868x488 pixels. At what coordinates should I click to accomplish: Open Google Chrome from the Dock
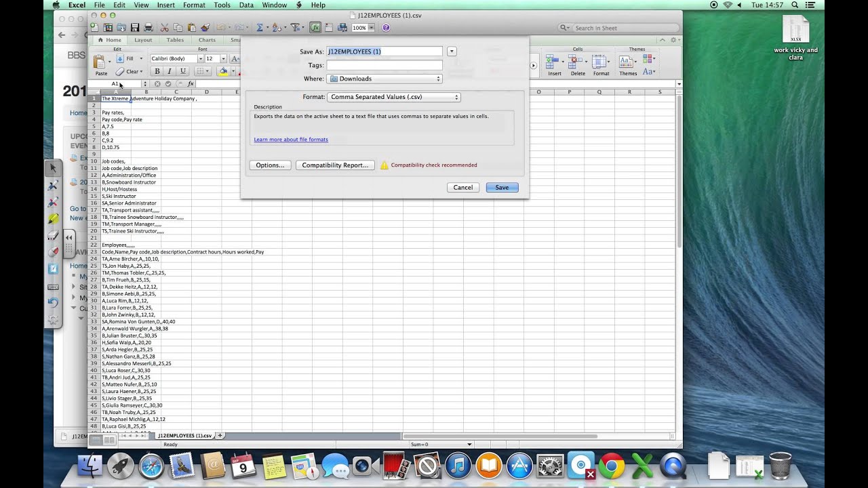point(611,466)
